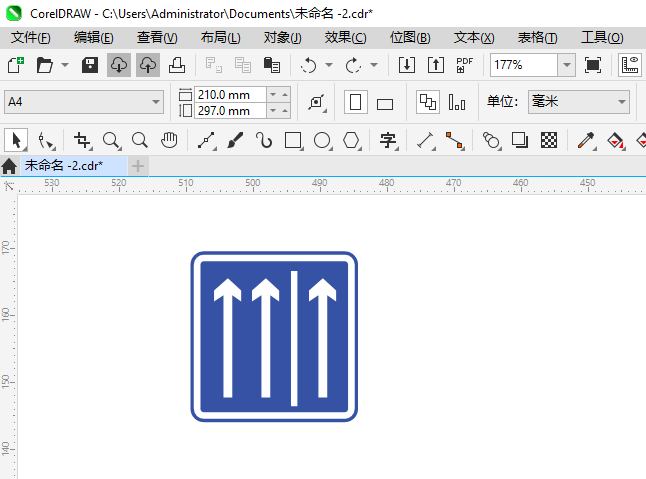
Task: Click the page height 297.0 mm field
Action: [230, 111]
